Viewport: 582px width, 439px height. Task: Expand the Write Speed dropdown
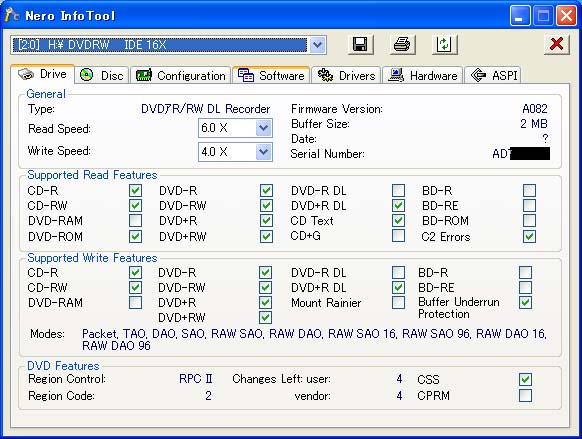[x=264, y=152]
